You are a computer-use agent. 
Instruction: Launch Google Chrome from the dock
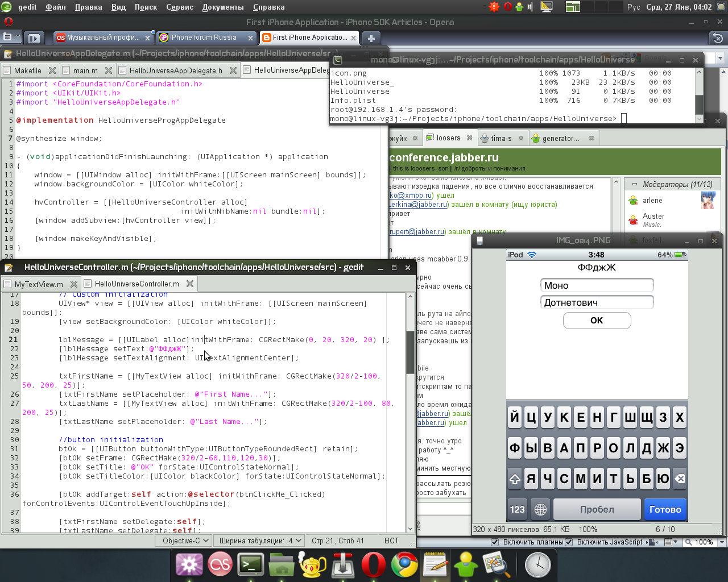point(404,564)
